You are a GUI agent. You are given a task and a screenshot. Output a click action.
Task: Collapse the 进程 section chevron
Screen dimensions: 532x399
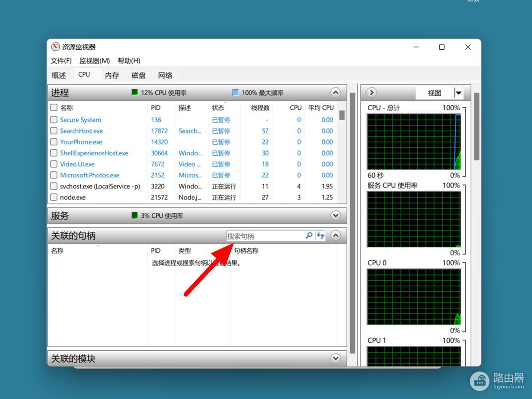coord(336,93)
